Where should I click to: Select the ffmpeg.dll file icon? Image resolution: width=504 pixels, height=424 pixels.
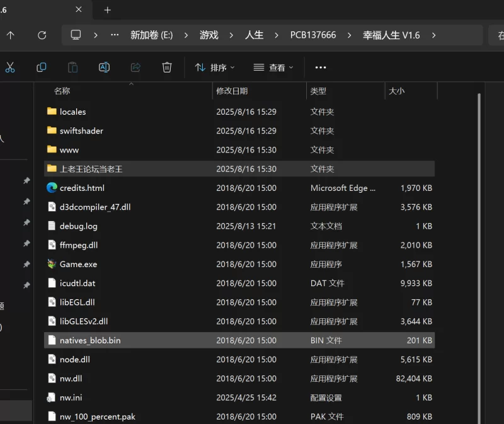[52, 244]
